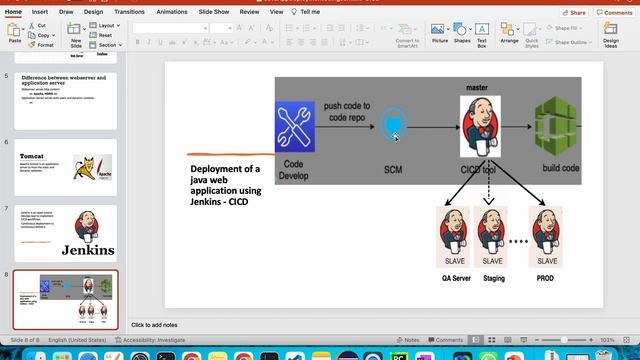Fit slide to window icon
Image resolution: width=640 pixels, height=360 pixels.
coord(627,340)
